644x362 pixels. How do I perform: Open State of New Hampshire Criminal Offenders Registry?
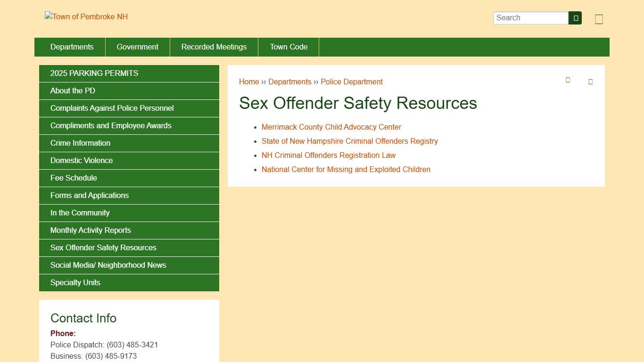[x=349, y=141]
